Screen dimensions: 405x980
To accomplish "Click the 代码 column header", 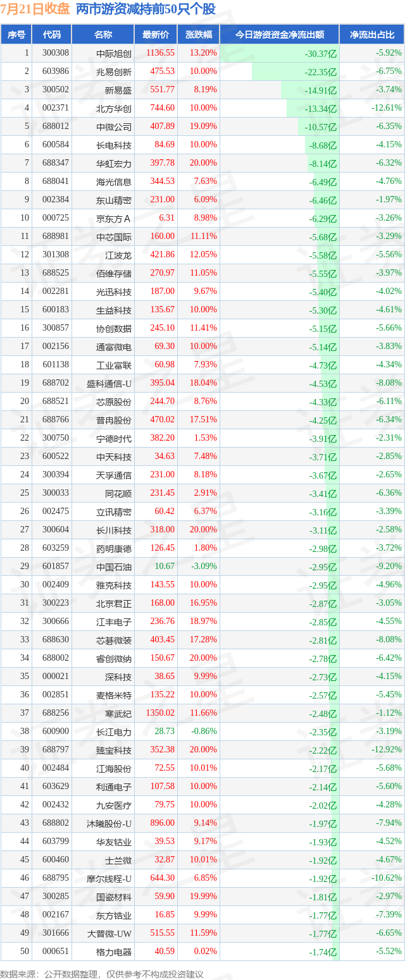I will click(x=52, y=35).
